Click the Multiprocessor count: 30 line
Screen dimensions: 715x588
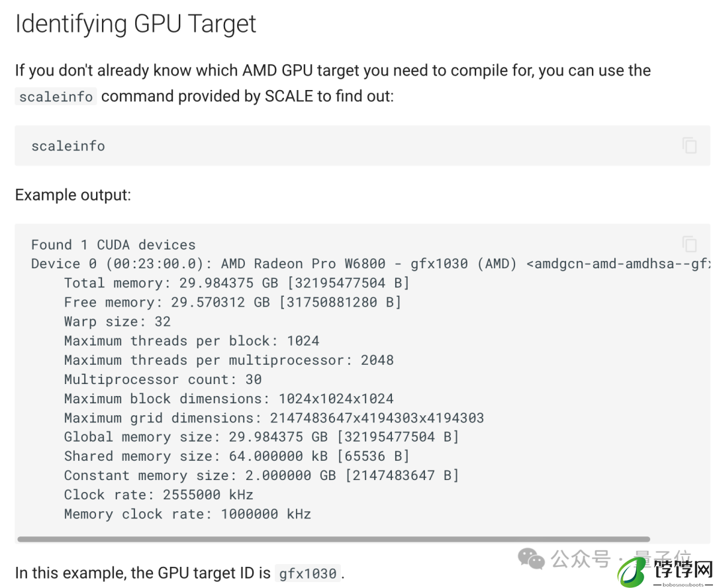pos(163,379)
